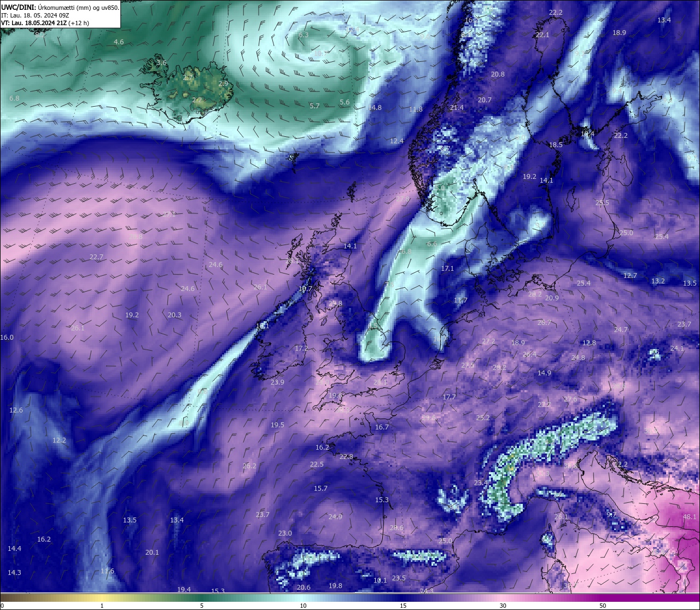
Task: Click the 23.9 value label
Action: [277, 382]
